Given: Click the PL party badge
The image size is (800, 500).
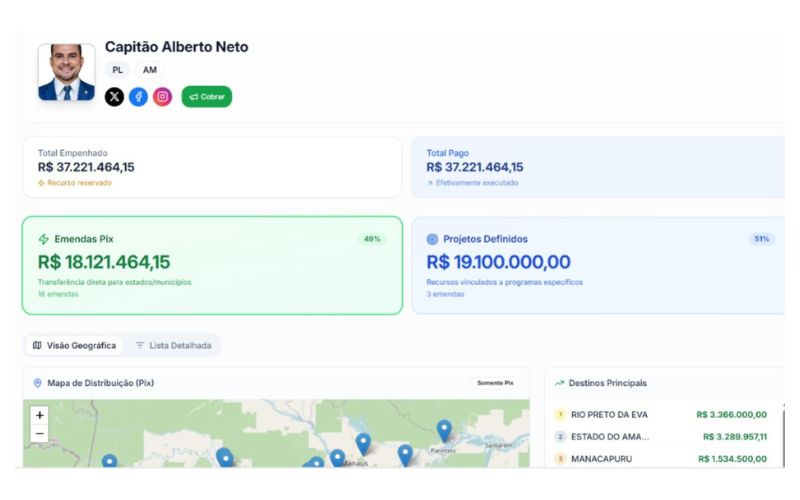Looking at the screenshot, I should coord(117,70).
